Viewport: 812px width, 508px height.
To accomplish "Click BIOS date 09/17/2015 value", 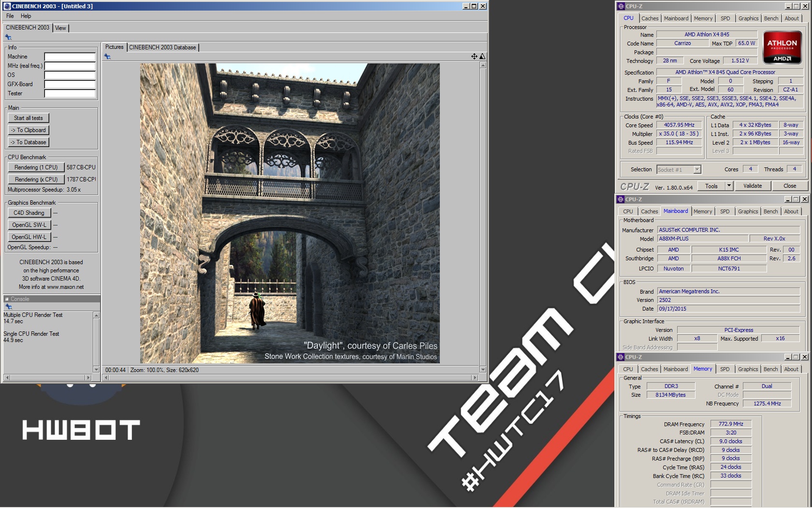I will click(728, 309).
